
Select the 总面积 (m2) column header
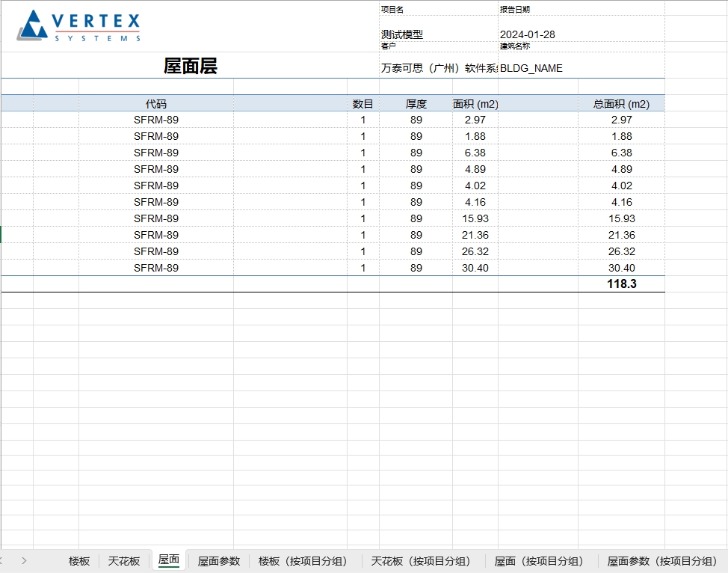pos(621,104)
